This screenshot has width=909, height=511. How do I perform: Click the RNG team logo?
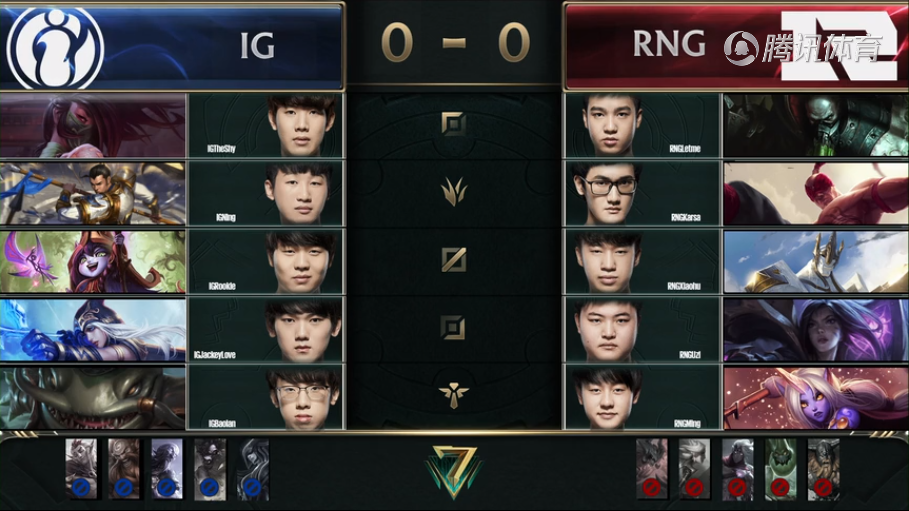click(839, 46)
